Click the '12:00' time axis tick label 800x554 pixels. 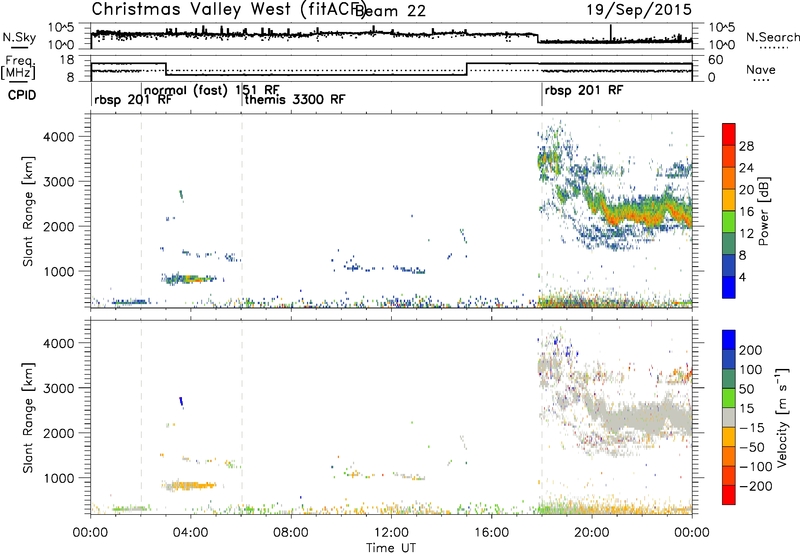pyautogui.click(x=391, y=533)
